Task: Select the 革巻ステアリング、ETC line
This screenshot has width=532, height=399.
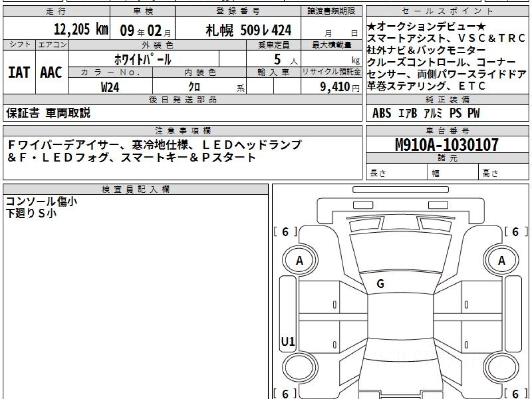Action: coord(427,86)
